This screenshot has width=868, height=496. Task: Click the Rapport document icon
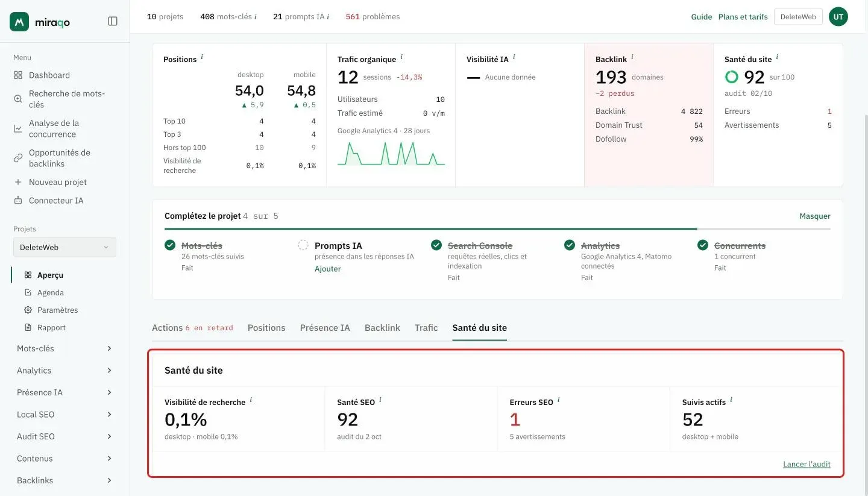(28, 327)
